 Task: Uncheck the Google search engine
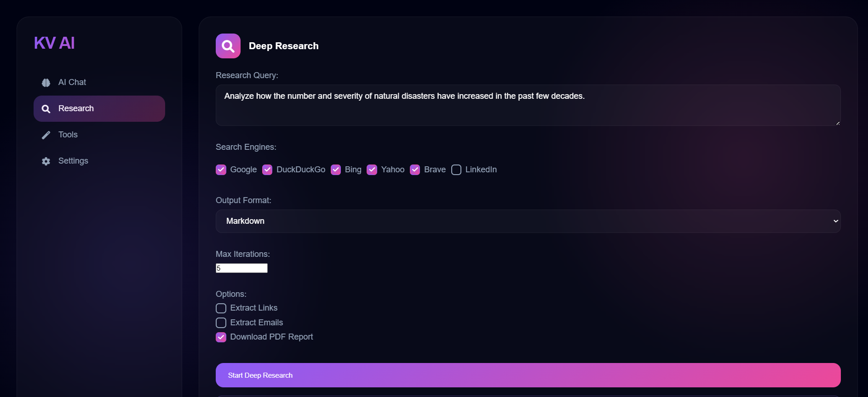pos(221,170)
